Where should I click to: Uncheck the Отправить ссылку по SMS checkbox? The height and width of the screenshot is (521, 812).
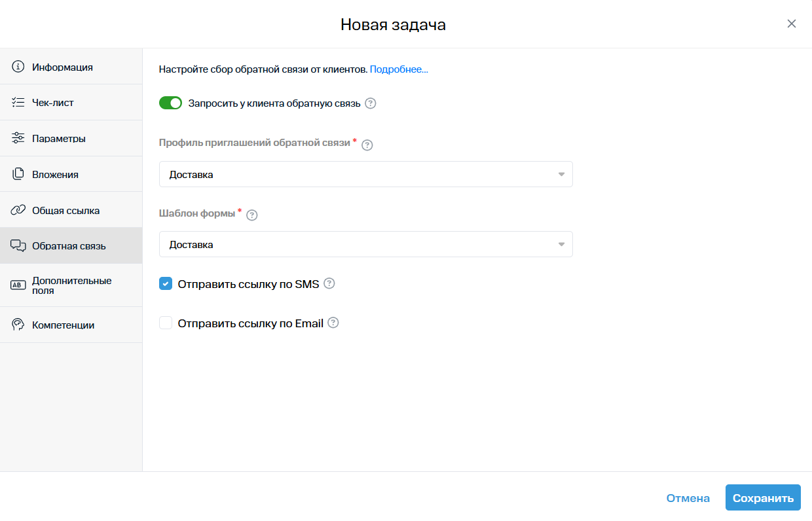[166, 284]
